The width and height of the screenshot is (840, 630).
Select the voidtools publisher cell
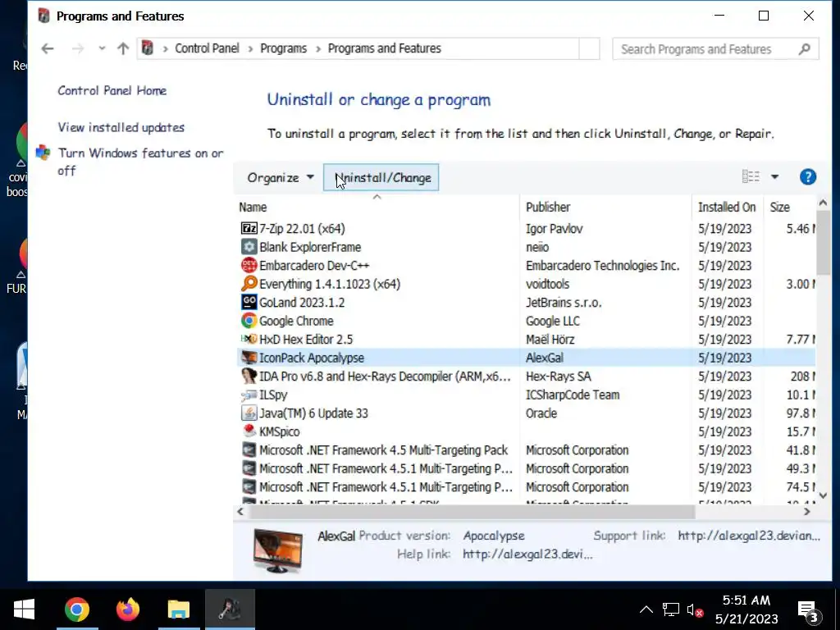(x=547, y=284)
